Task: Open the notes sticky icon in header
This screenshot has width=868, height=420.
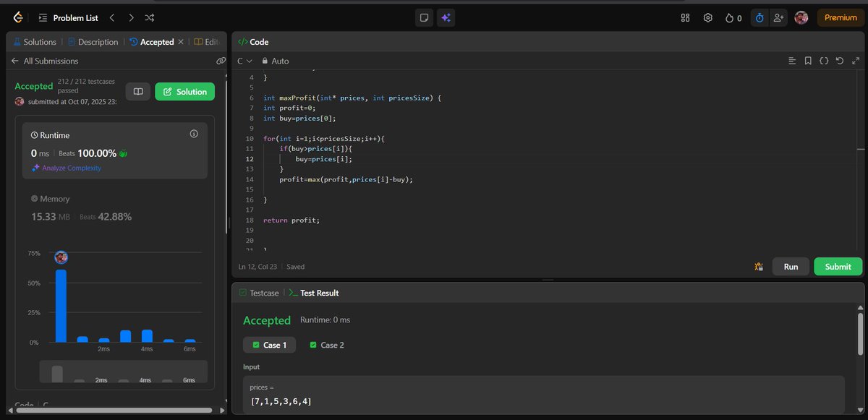Action: [x=425, y=18]
